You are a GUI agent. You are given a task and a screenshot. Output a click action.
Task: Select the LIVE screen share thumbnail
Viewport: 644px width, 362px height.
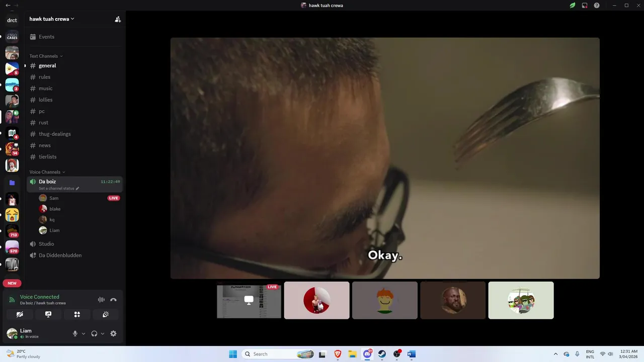[x=249, y=300]
